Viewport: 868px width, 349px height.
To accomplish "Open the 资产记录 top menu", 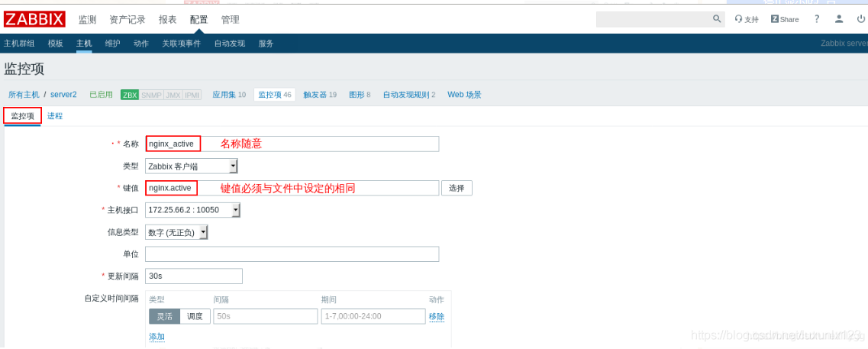I will pyautogui.click(x=127, y=19).
